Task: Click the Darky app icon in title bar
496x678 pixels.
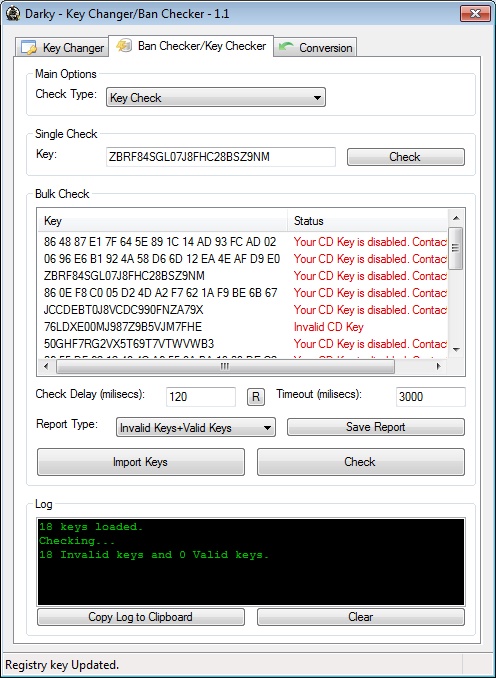Action: click(13, 13)
